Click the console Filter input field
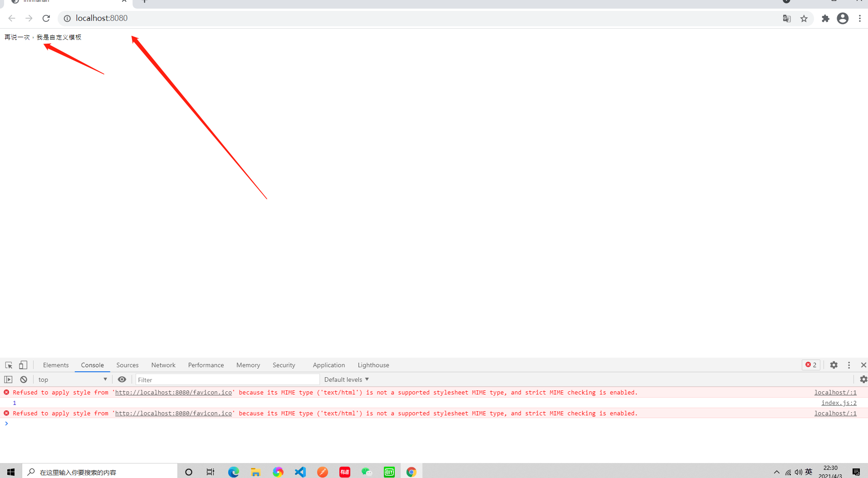Screen dimensions: 868x478 [227, 379]
